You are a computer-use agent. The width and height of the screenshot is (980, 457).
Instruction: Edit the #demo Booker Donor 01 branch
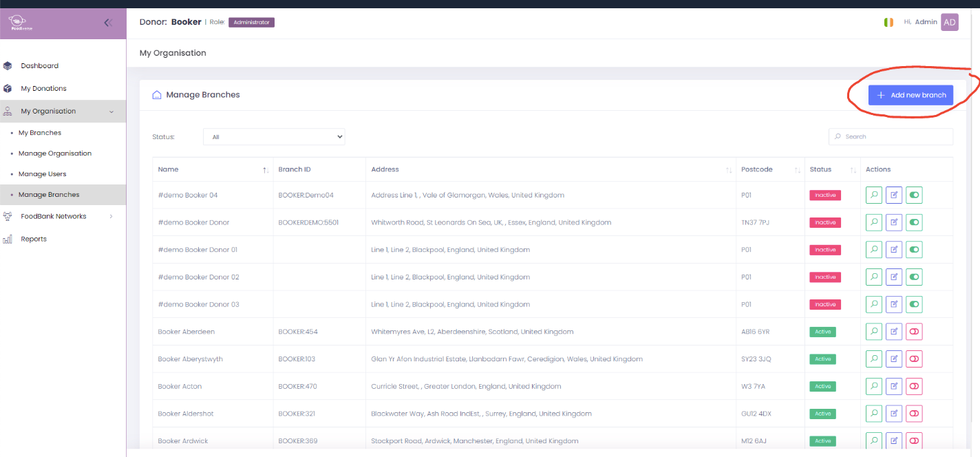click(894, 250)
